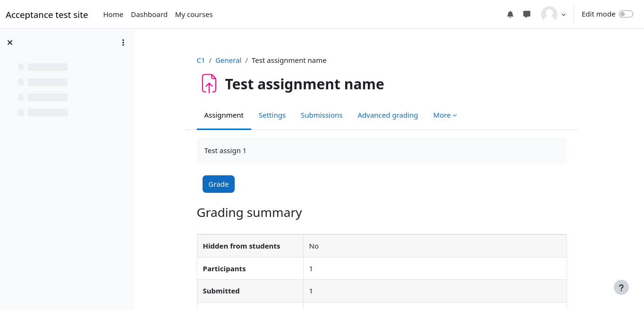Expand the More tab dropdown
The width and height of the screenshot is (644, 310).
point(445,115)
